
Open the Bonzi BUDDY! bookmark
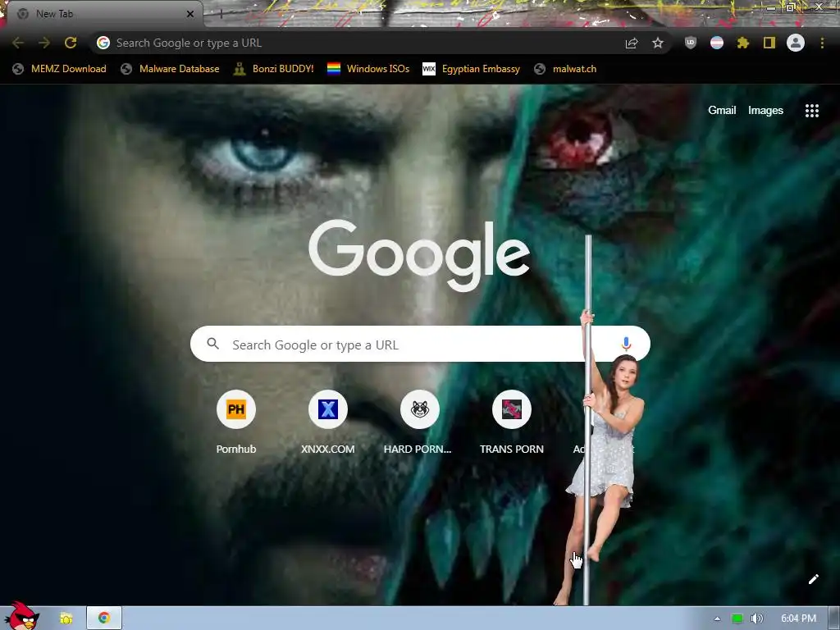(274, 69)
